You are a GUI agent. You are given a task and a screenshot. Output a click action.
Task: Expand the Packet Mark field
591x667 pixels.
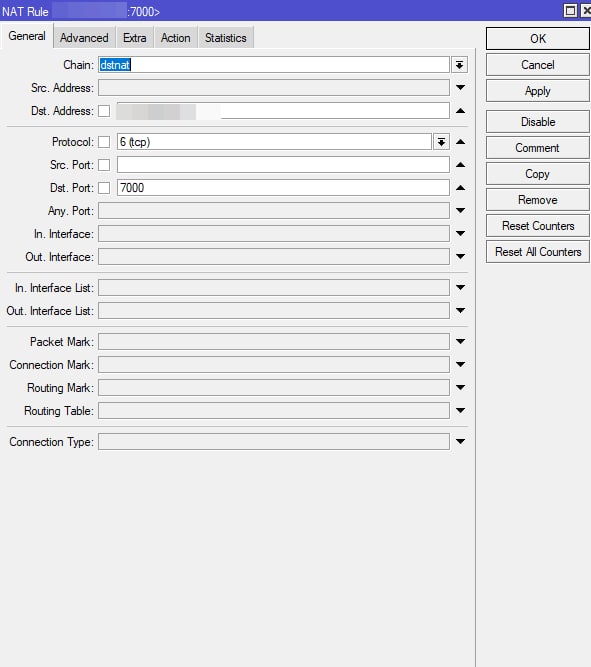point(460,341)
